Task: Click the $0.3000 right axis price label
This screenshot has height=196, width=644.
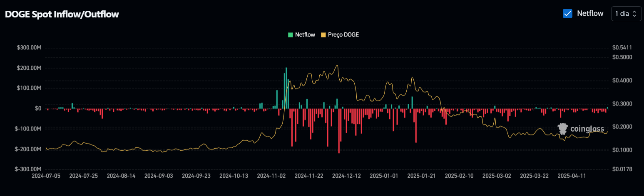Action: click(622, 104)
